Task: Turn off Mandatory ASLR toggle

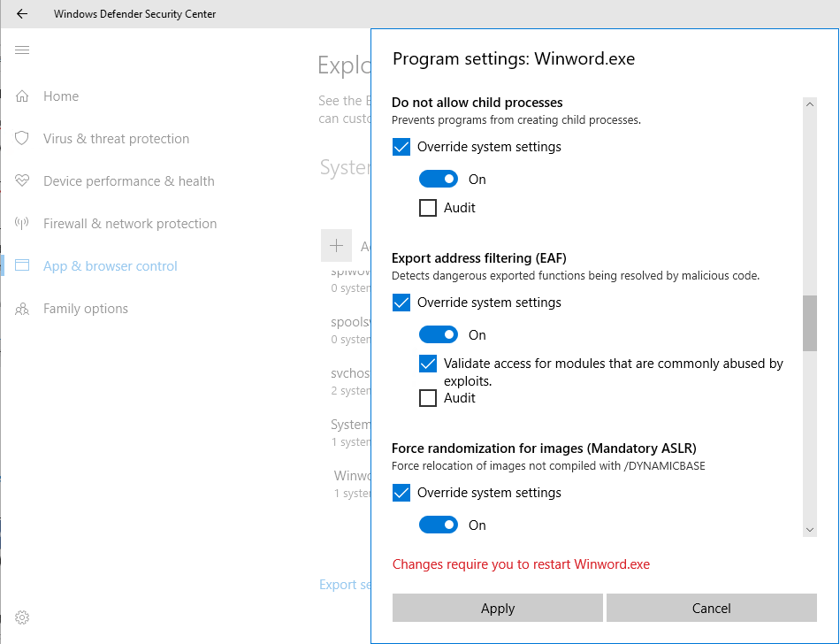Action: pyautogui.click(x=439, y=525)
